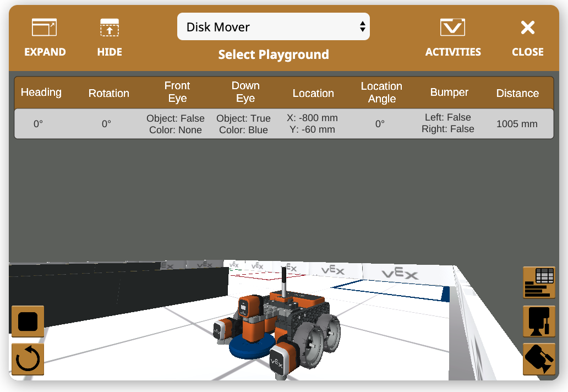Click the Location value showing X: -800 mm
The width and height of the screenshot is (568, 392).
coord(312,123)
